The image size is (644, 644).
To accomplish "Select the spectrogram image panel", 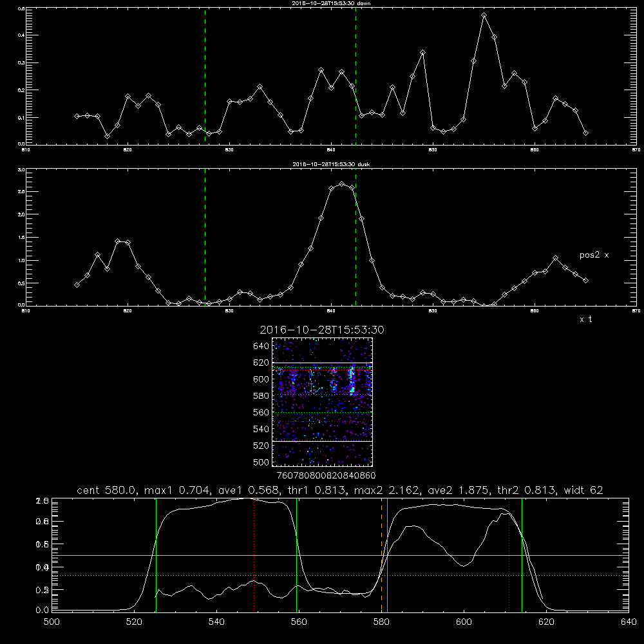I will pyautogui.click(x=322, y=402).
